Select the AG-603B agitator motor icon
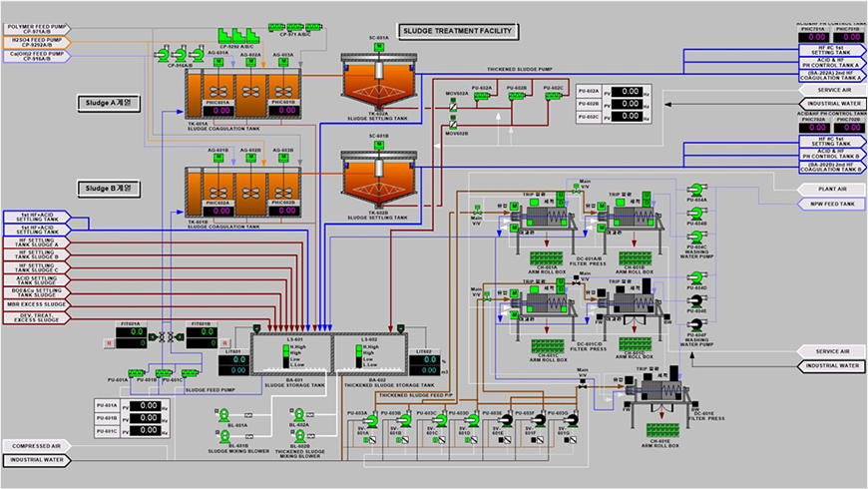Viewport: 868px width, 489px height. [282, 160]
